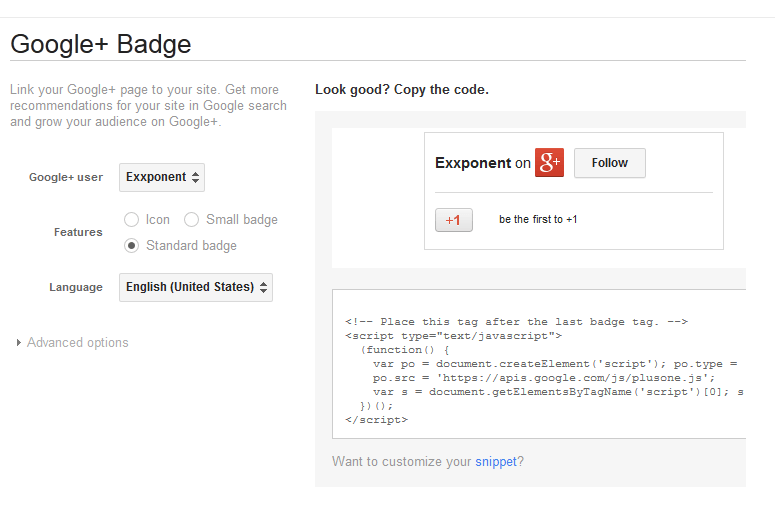This screenshot has height=506, width=775.
Task: Click inside the code snippet text box
Action: [539, 364]
